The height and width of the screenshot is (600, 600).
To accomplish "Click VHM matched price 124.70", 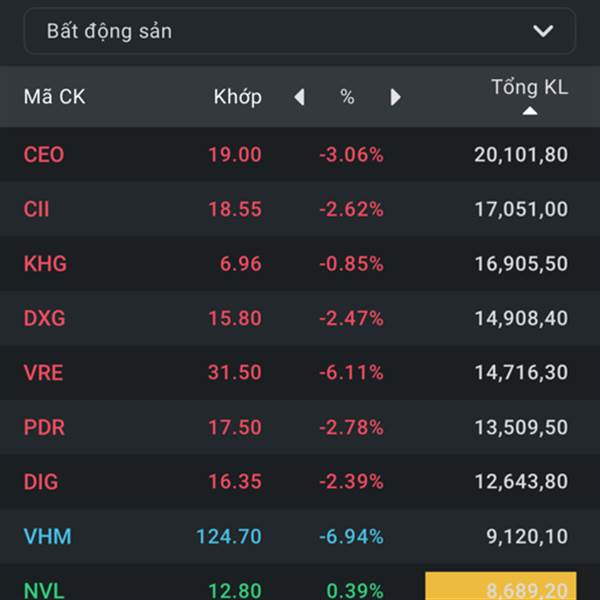I will pyautogui.click(x=229, y=537).
